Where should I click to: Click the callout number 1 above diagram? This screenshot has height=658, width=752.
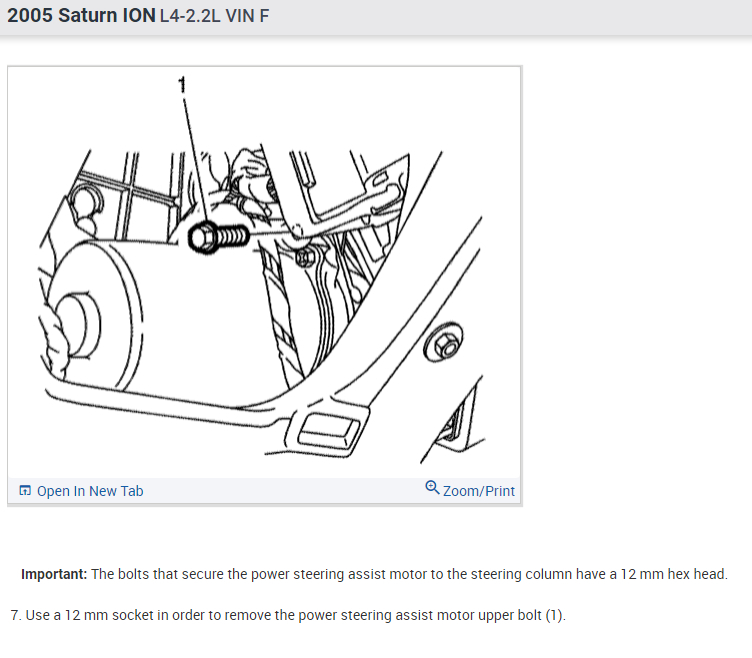[x=182, y=85]
